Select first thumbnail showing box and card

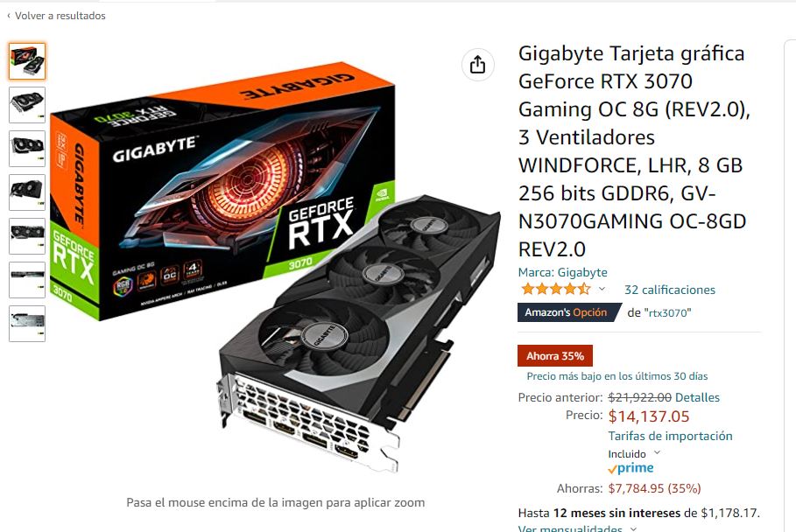[27, 61]
